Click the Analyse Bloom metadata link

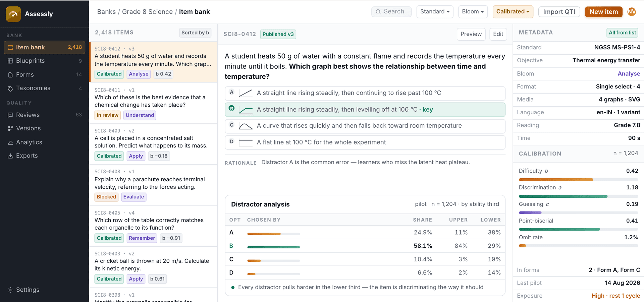tap(629, 74)
